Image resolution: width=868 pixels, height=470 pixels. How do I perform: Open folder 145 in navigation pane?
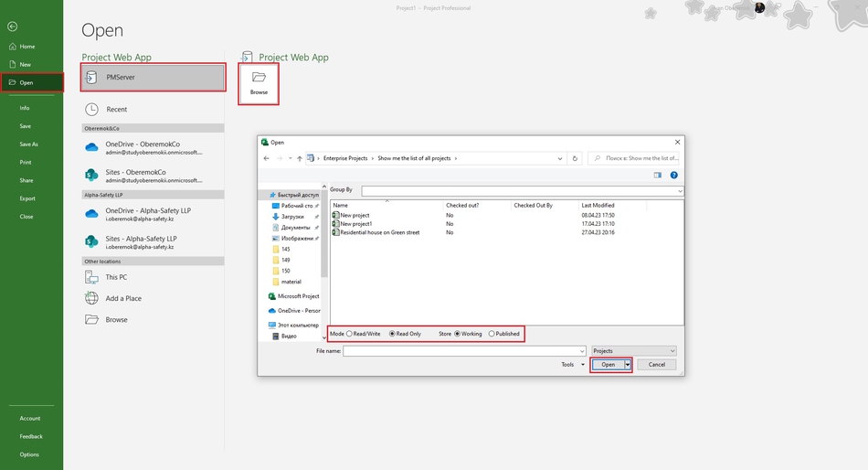281,250
